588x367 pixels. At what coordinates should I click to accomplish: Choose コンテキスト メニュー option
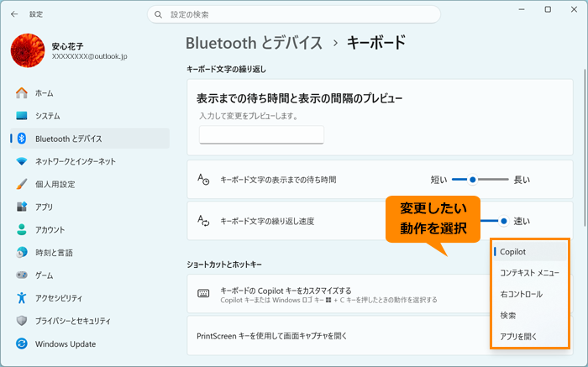530,273
